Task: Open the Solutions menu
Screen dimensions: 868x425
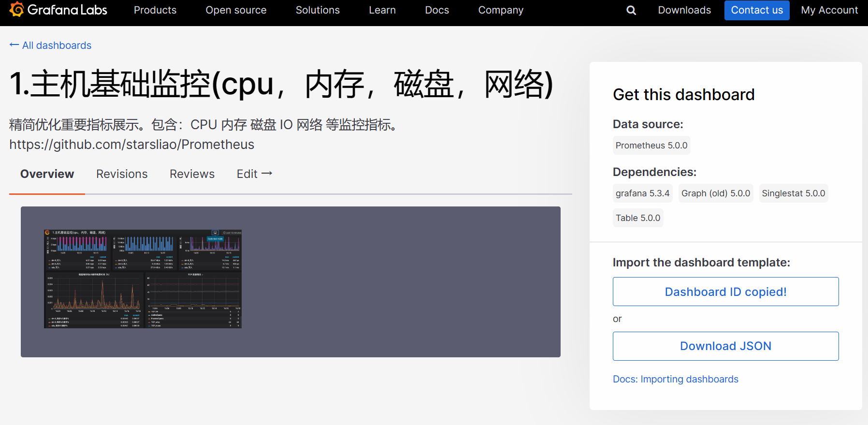Action: (x=318, y=10)
